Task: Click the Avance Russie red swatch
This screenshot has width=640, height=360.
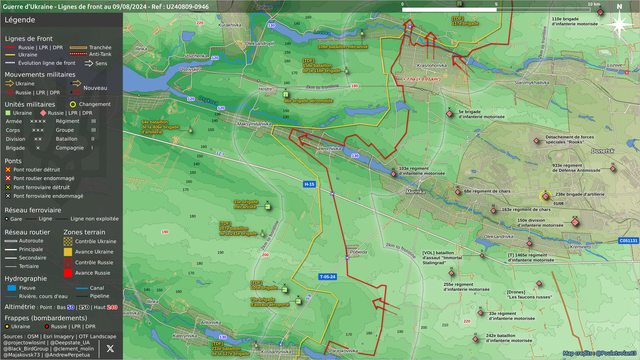Action: [x=68, y=273]
